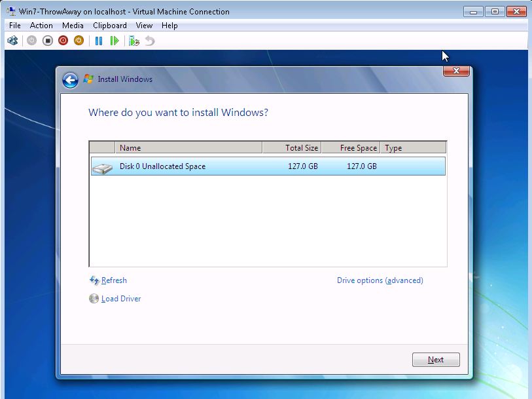Click the greyed Start VM power icon
The image size is (532, 399).
(x=31, y=41)
